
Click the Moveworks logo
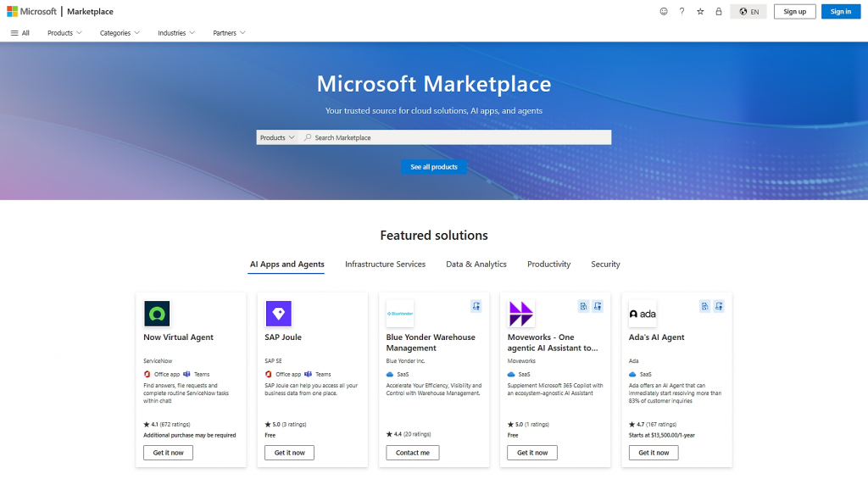pyautogui.click(x=521, y=314)
